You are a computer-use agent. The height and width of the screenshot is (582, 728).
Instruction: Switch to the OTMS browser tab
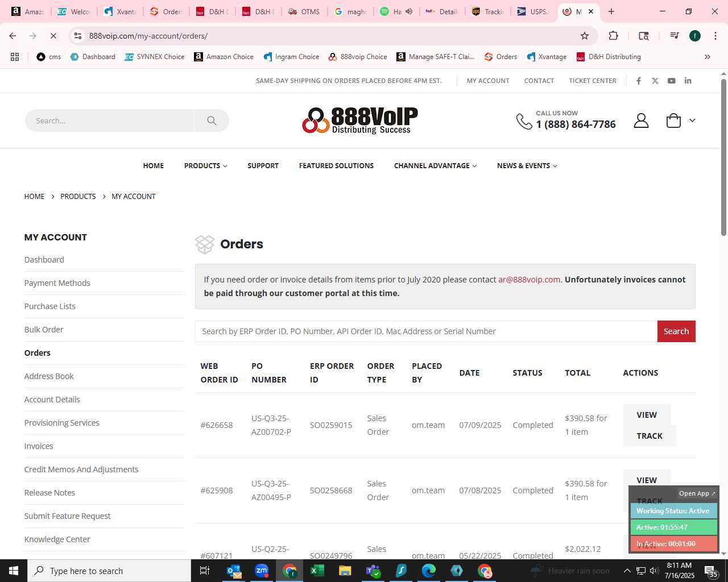[304, 11]
